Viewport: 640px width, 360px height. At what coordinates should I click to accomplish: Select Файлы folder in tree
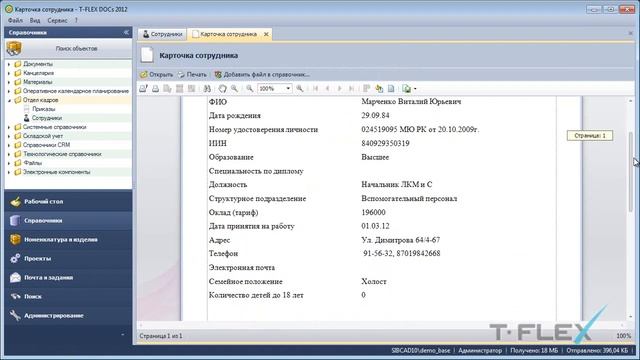tap(32, 163)
